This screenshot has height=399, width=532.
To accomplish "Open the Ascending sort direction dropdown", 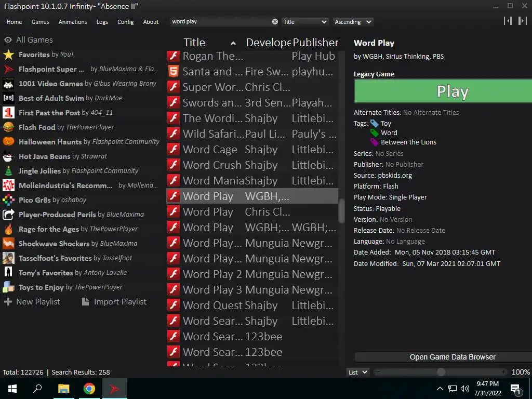I will [353, 22].
